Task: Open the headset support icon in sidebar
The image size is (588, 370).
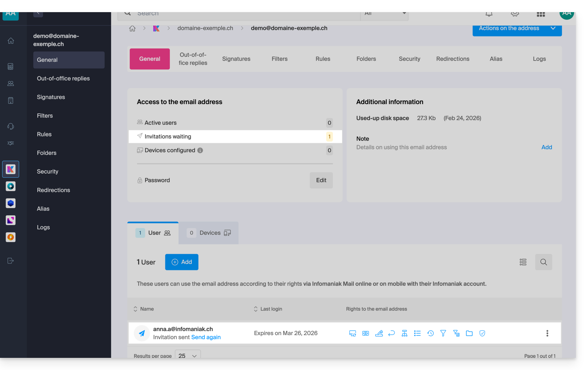Action: tap(11, 126)
